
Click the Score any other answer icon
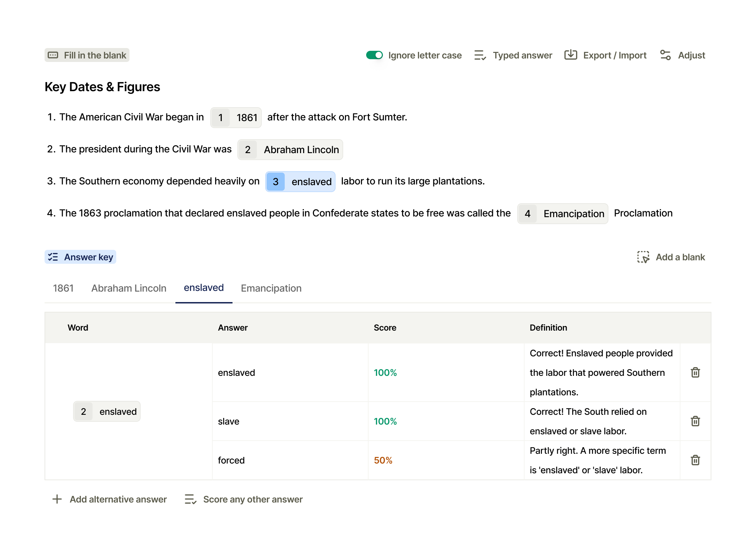click(190, 499)
